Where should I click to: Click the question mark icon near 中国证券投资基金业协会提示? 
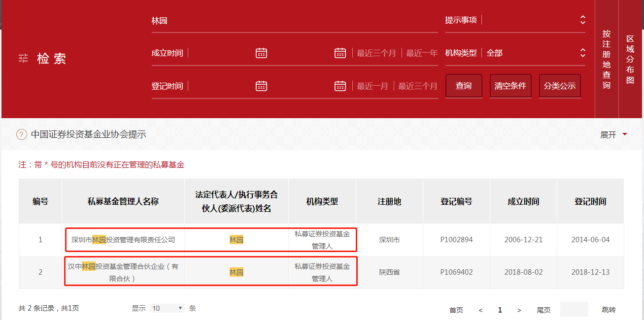[x=22, y=134]
